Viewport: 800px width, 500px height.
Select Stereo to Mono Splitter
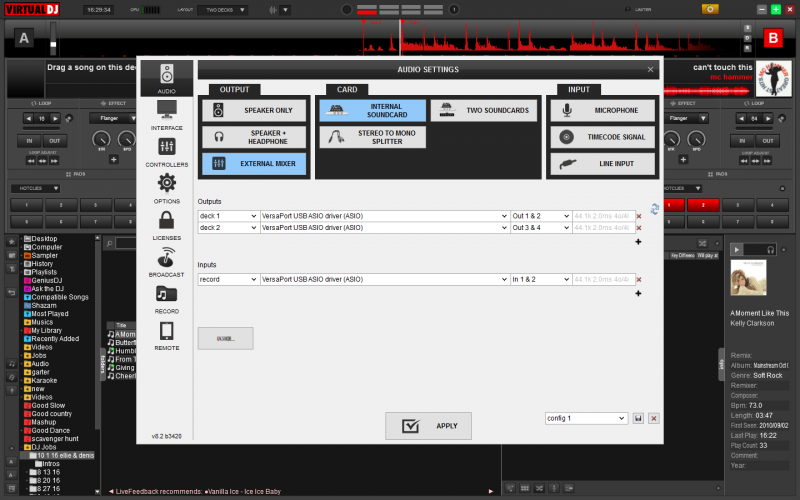click(372, 137)
